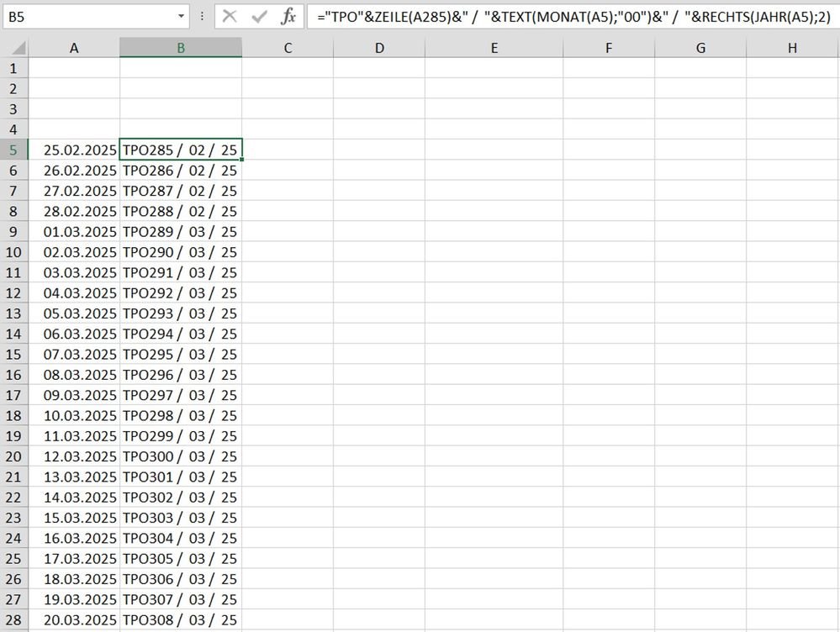Screen dimensions: 840x632
Task: Click the formula bar containing the TPO formula
Action: [573, 17]
